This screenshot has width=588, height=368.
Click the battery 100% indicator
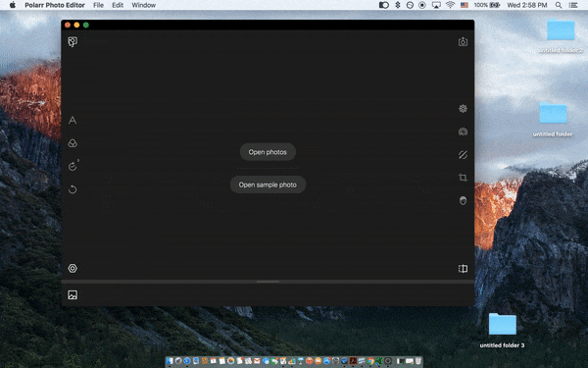click(487, 5)
